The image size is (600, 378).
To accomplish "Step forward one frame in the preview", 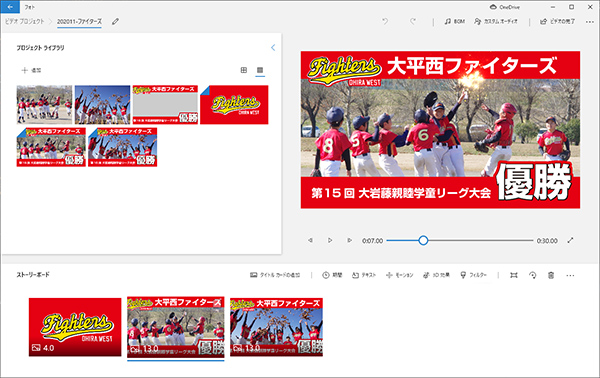I will tap(349, 240).
